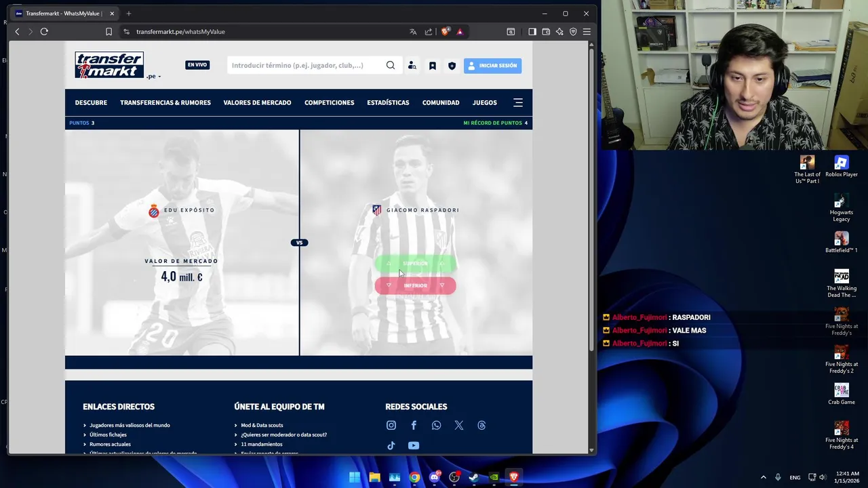868x488 pixels.
Task: Open the Brave VPN icon
Action: (573, 31)
